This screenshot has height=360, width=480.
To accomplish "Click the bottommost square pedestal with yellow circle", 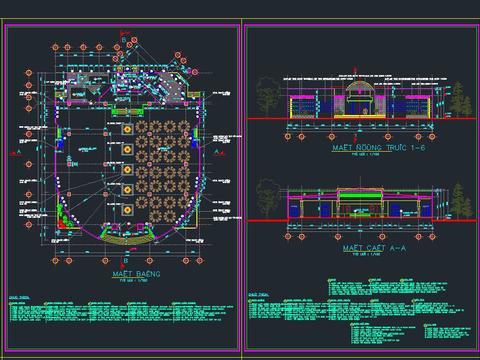I will (x=127, y=210).
